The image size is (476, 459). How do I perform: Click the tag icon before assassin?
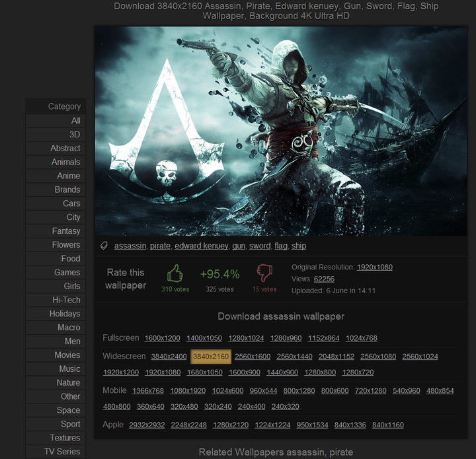coord(104,246)
